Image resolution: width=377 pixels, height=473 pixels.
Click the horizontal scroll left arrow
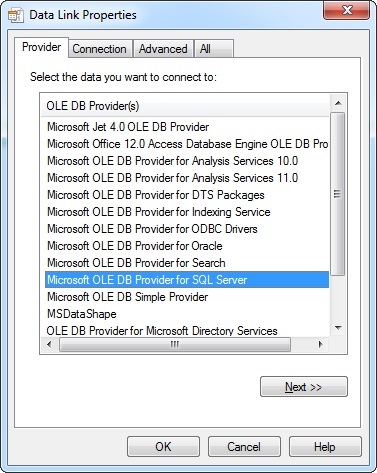pos(49,344)
